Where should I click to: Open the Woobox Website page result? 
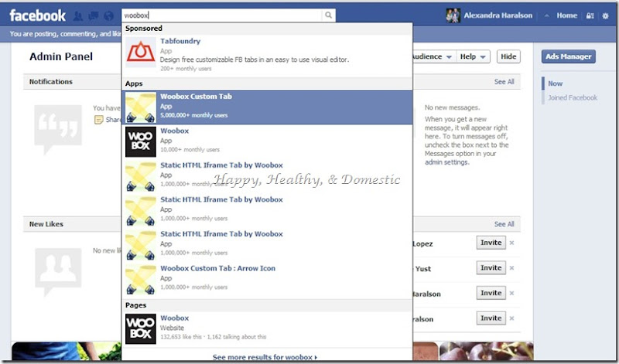pyautogui.click(x=267, y=329)
